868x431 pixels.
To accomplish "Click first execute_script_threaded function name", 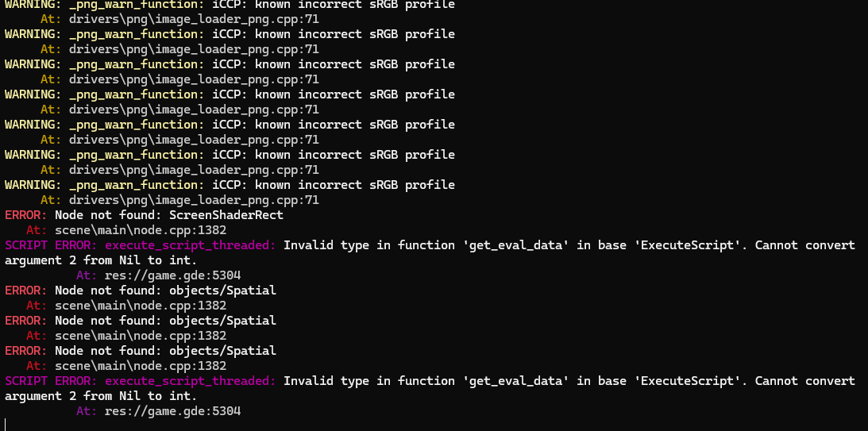I will coord(191,245).
